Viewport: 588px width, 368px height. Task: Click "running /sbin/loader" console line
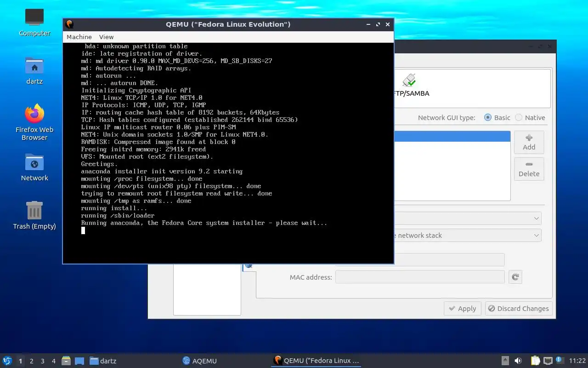click(118, 215)
